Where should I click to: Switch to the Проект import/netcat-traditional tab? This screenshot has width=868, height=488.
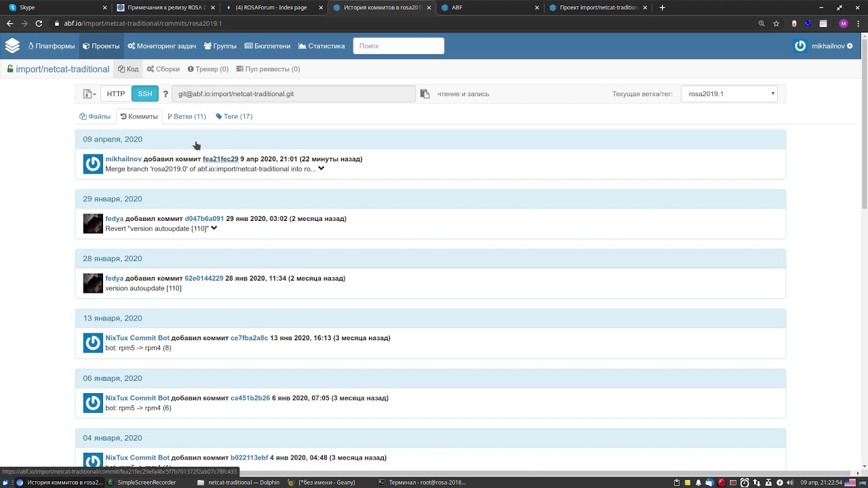pyautogui.click(x=597, y=7)
